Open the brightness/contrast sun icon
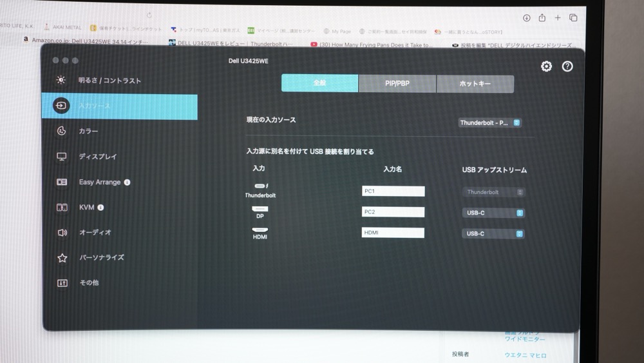Viewport: 644px width, 363px height. 61,81
